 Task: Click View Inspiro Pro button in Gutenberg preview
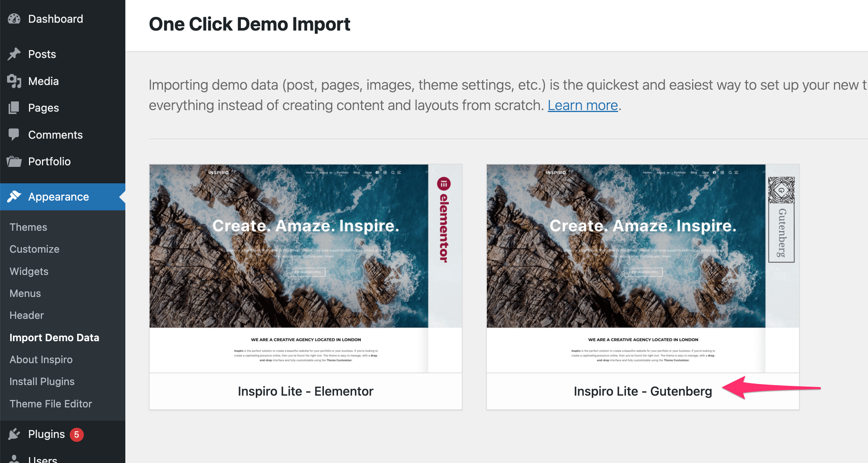coord(643,272)
